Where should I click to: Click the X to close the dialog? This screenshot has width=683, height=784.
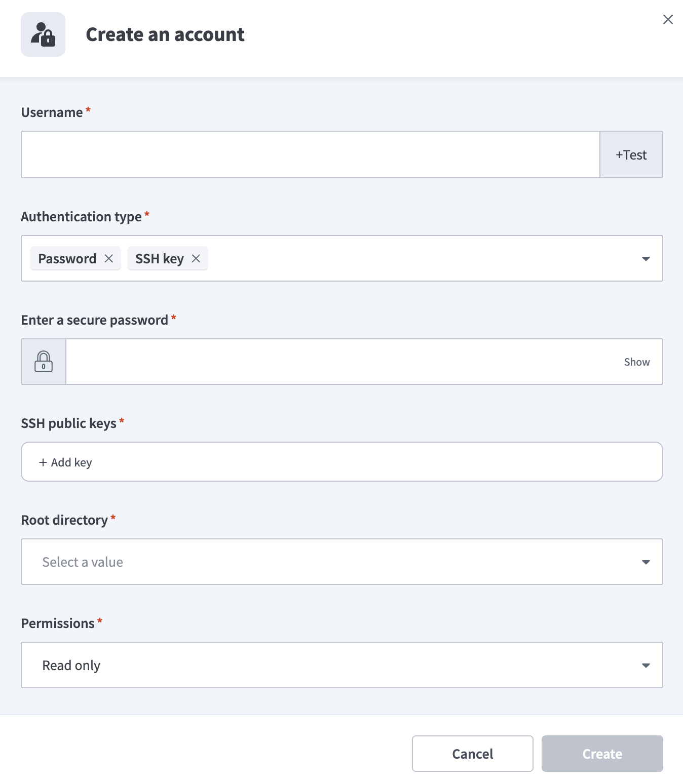click(x=668, y=19)
